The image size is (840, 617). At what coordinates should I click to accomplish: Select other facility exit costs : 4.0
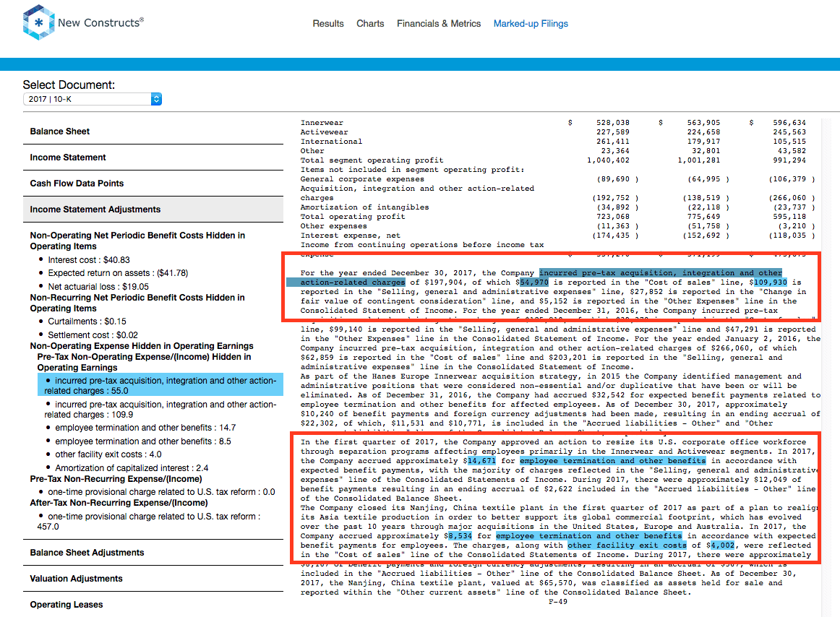(x=108, y=454)
